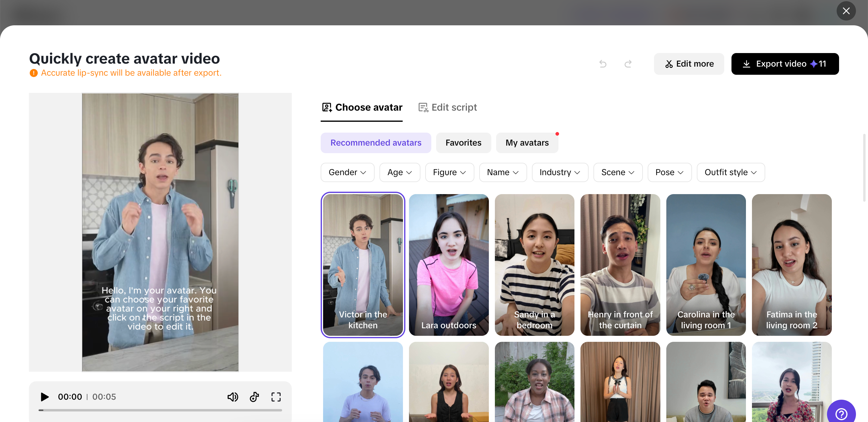Click the Export video button
Screen dimensions: 868x422
pos(785,64)
